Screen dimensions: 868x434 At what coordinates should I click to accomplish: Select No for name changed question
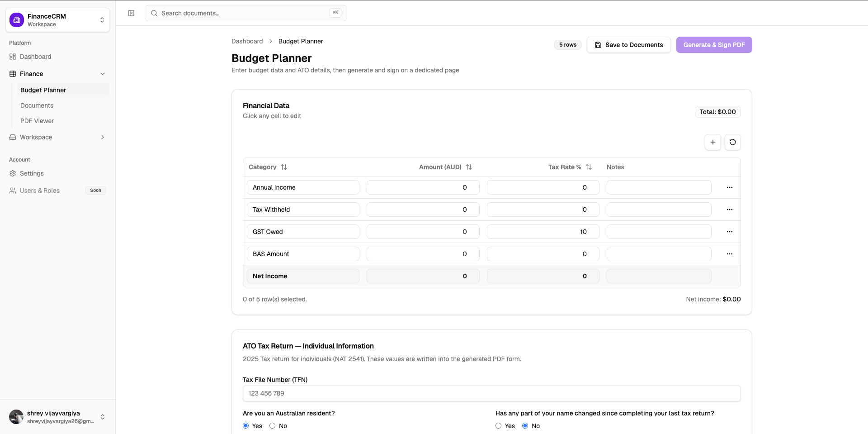[525, 426]
